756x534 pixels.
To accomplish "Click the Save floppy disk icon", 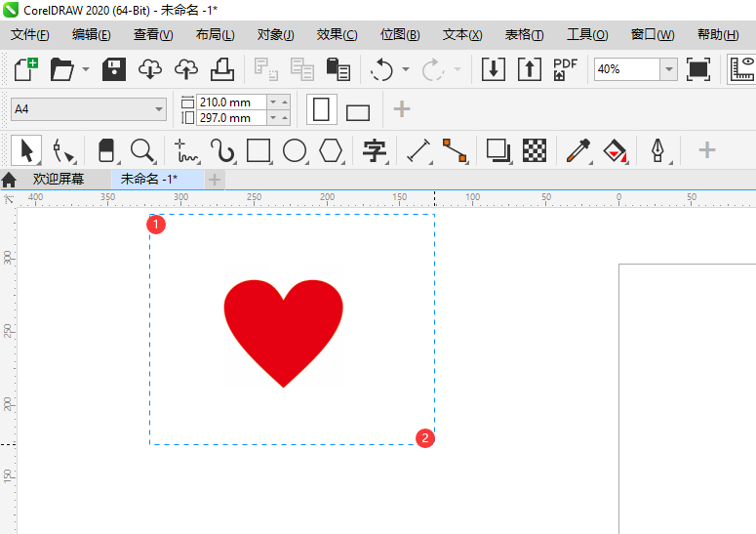I will click(x=115, y=69).
